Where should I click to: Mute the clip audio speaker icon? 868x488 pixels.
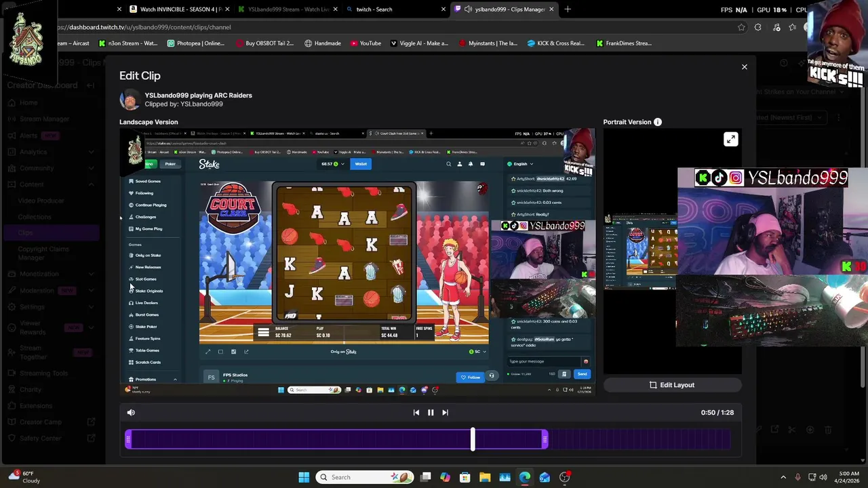pyautogui.click(x=131, y=412)
